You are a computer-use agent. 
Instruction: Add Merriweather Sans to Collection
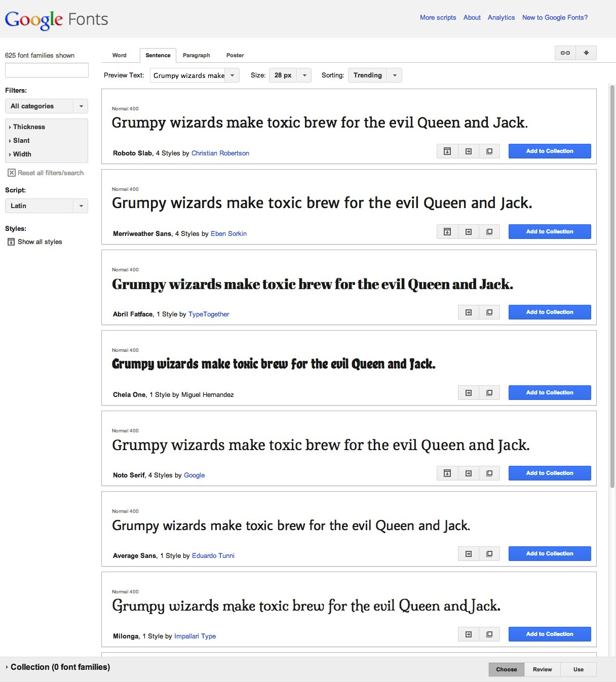coord(550,231)
